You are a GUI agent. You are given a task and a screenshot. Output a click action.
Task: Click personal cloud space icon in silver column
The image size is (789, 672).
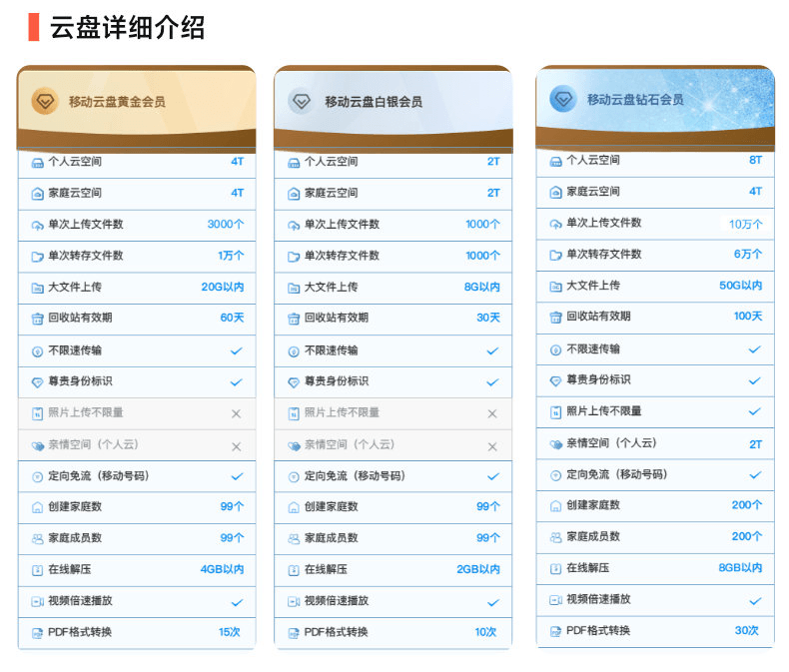(x=294, y=162)
